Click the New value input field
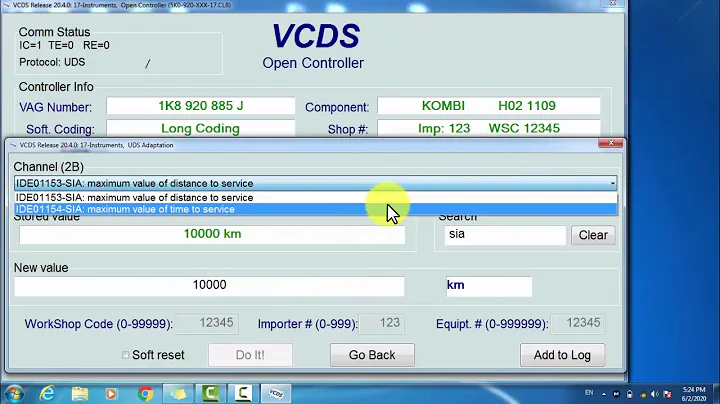This screenshot has width=720, height=404. (x=209, y=286)
